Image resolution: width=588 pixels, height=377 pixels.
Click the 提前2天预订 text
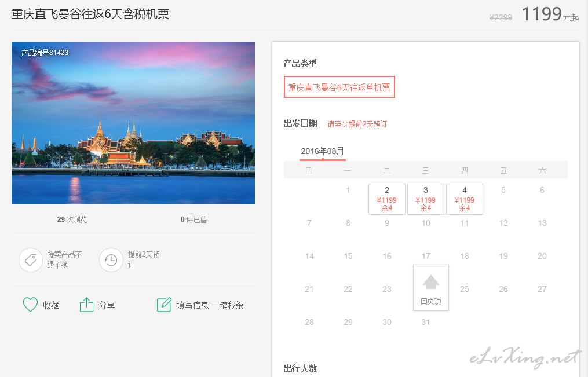tap(144, 259)
